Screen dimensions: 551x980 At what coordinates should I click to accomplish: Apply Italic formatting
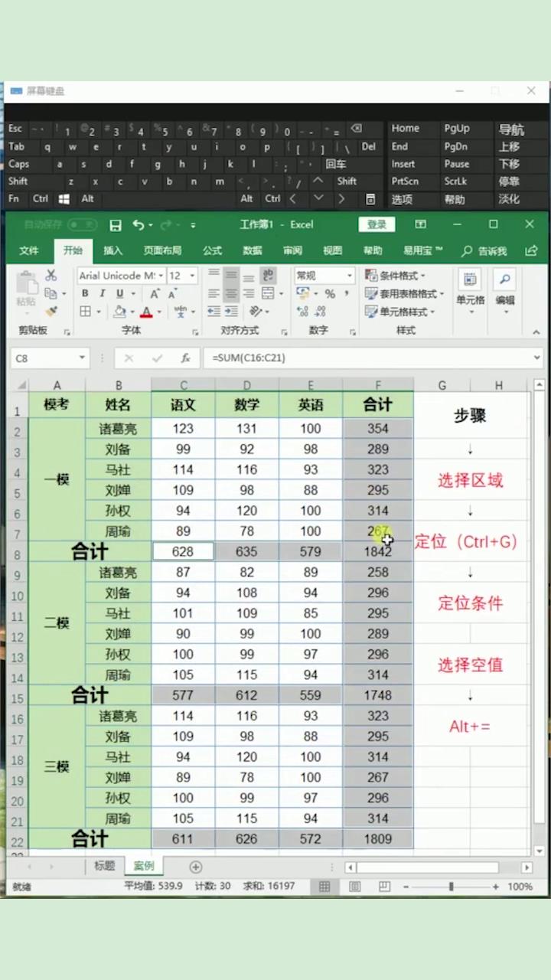click(x=103, y=293)
